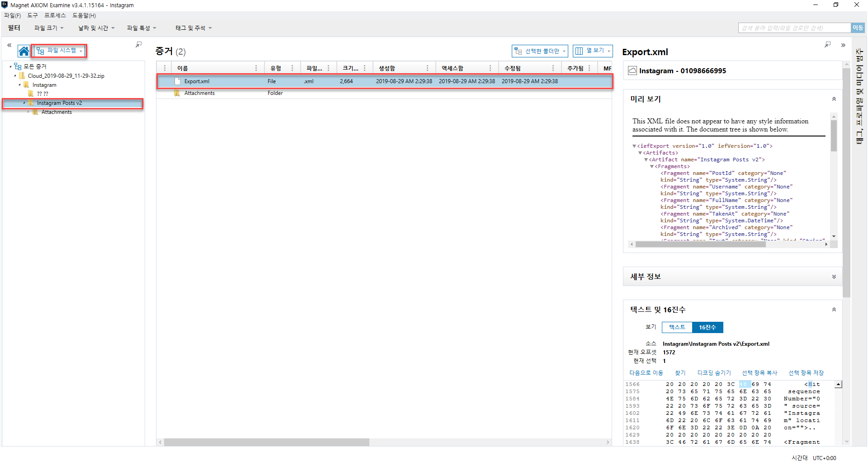Click the 이동 search button

pos(858,28)
